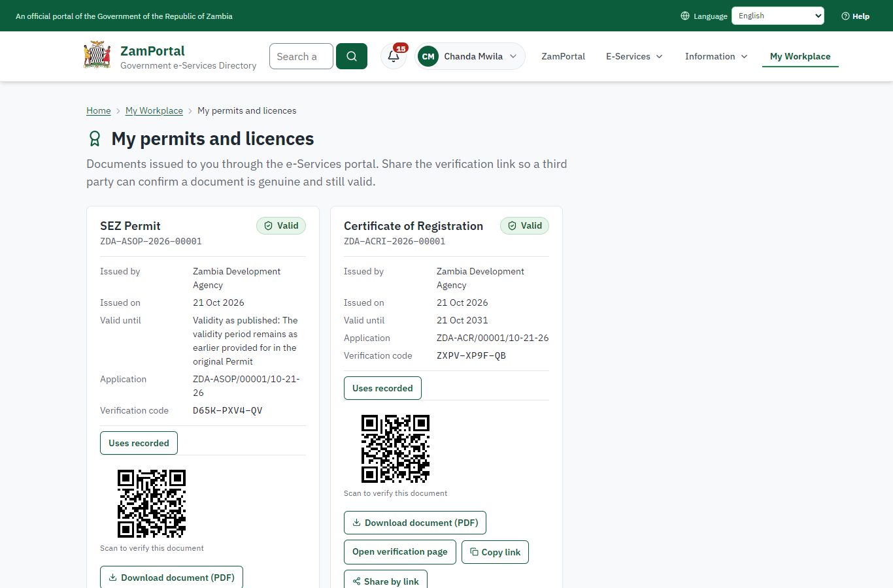Viewport: 893px width, 588px height.
Task: Click the shield icon on Certificate Valid badge
Action: tap(512, 226)
